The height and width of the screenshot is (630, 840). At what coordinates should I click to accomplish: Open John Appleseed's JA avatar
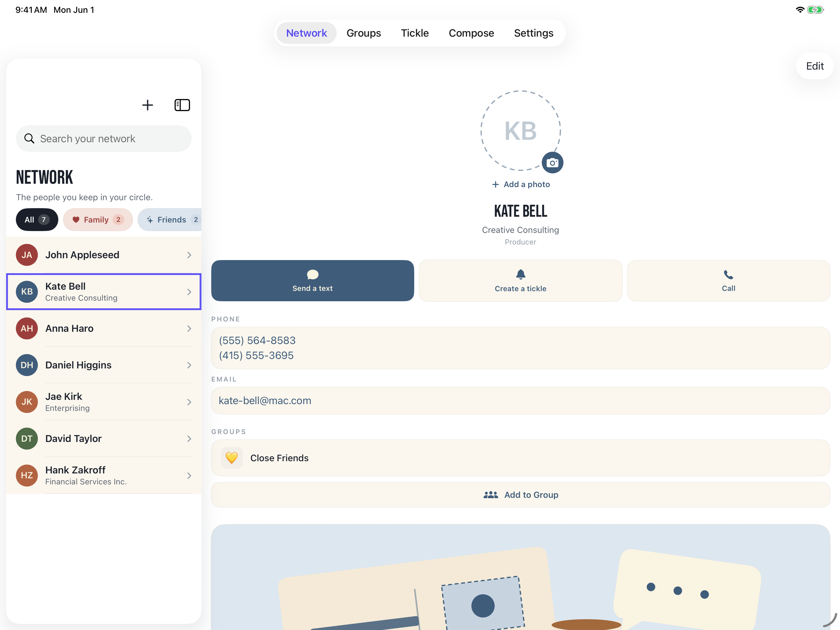[x=27, y=255]
